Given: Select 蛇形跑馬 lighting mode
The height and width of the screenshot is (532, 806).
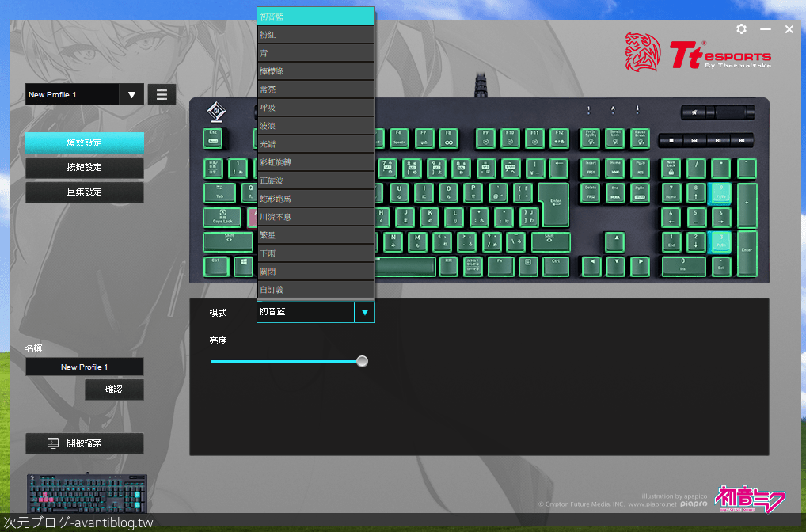Looking at the screenshot, I should pyautogui.click(x=316, y=199).
